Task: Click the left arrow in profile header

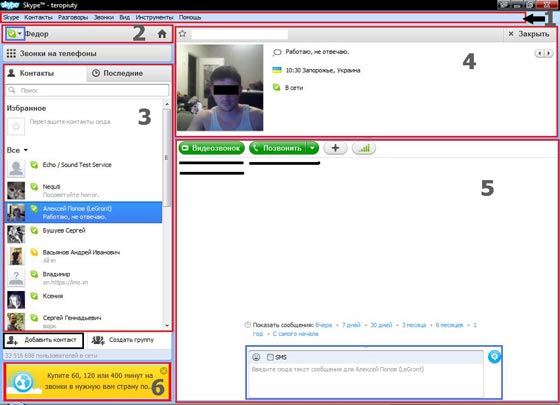Action: coord(540,53)
